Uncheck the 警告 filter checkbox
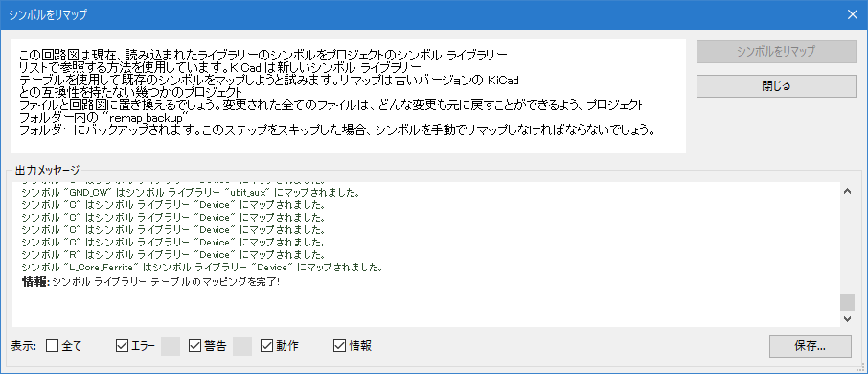868x374 pixels. [194, 346]
